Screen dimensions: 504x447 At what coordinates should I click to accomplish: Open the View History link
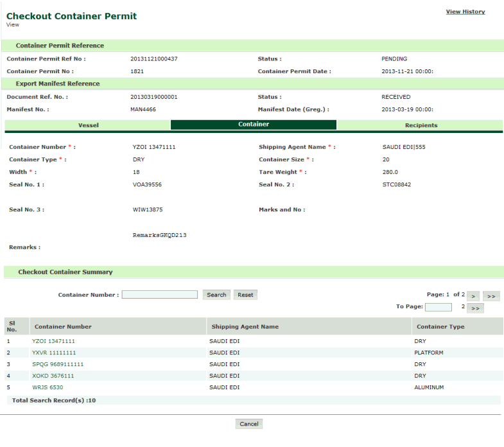(x=465, y=12)
